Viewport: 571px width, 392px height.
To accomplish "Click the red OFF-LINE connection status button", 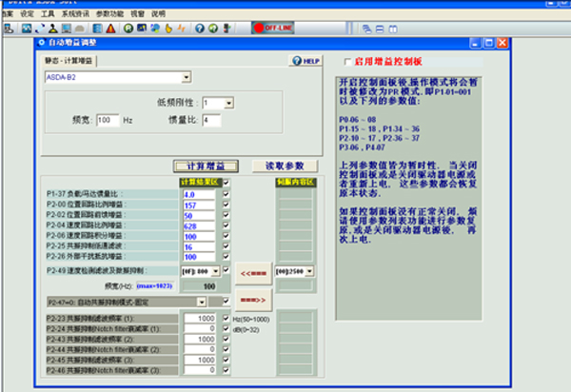I will point(272,28).
